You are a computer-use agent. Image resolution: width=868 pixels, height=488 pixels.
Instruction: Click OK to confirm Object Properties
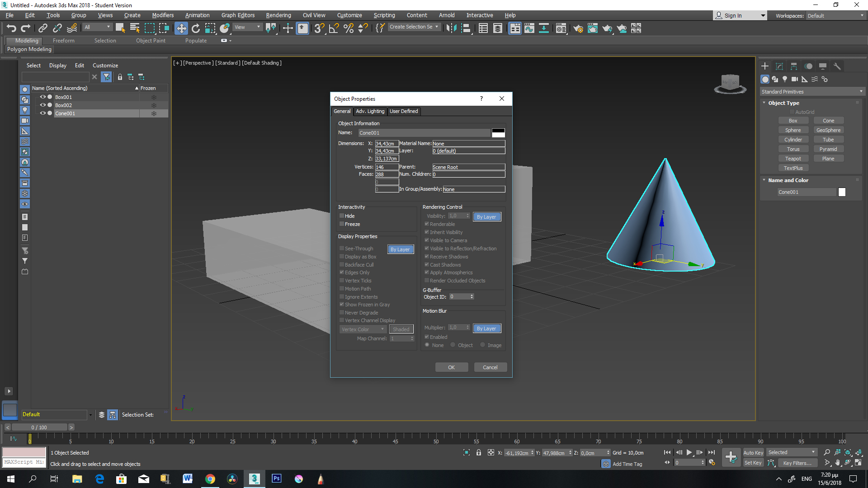point(451,367)
